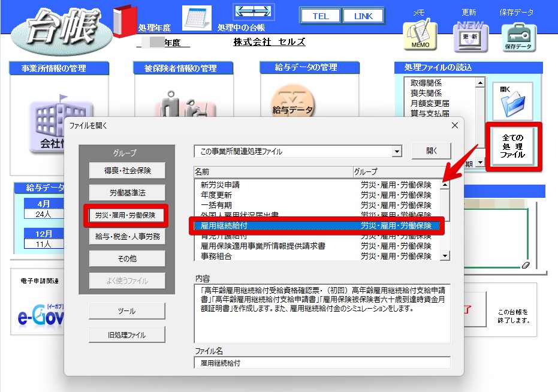Image resolution: width=558 pixels, height=392 pixels.
Task: Click the ファイル名 input field
Action: click(x=322, y=363)
